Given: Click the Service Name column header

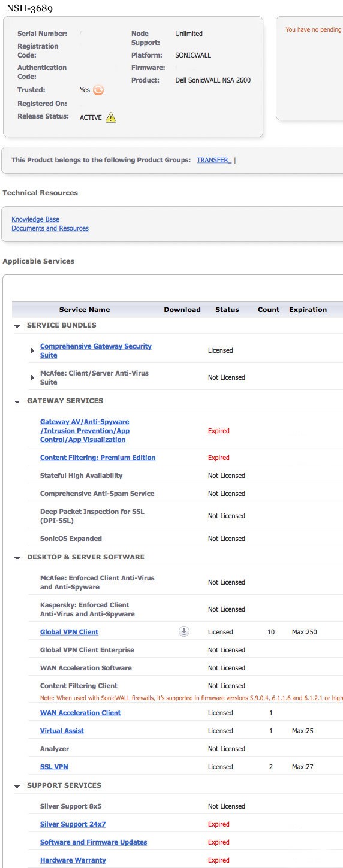Looking at the screenshot, I should click(85, 310).
